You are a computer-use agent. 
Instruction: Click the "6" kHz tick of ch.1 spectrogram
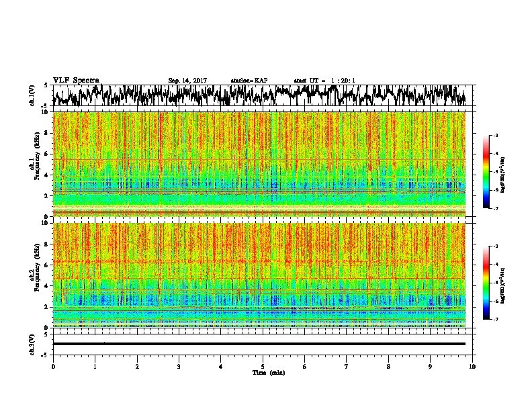pos(47,154)
